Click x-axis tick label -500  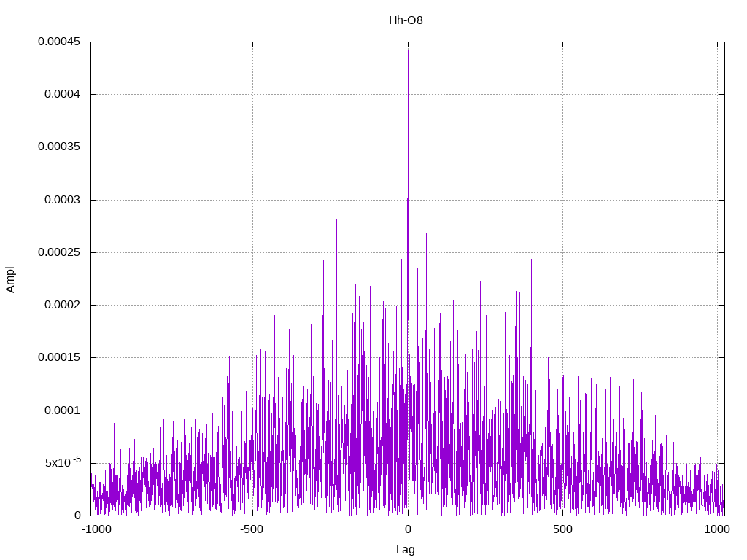[252, 529]
